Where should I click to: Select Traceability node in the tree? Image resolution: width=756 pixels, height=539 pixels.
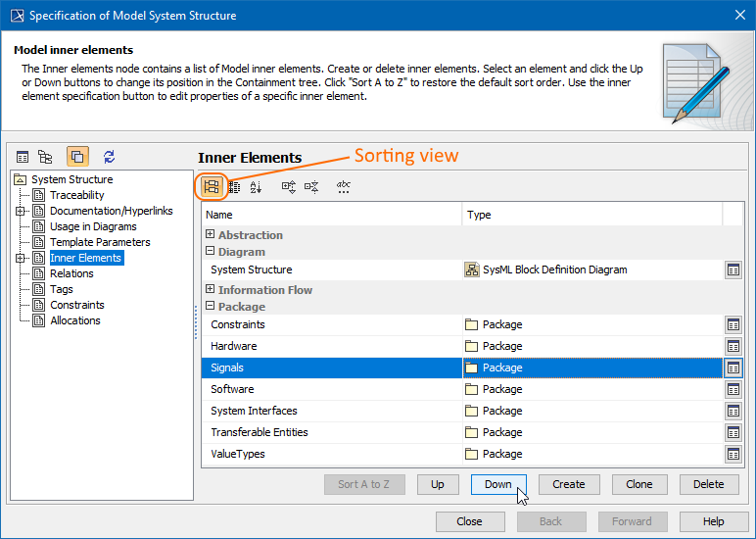click(x=76, y=195)
